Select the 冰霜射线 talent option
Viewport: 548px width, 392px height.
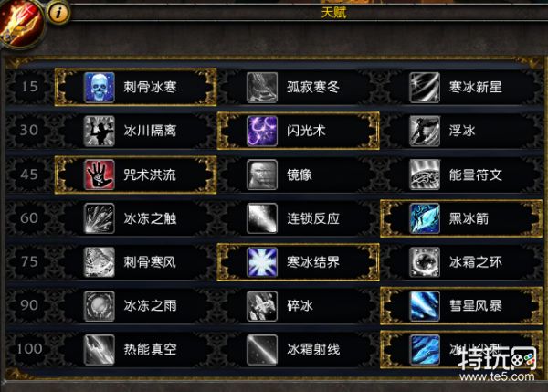298,350
